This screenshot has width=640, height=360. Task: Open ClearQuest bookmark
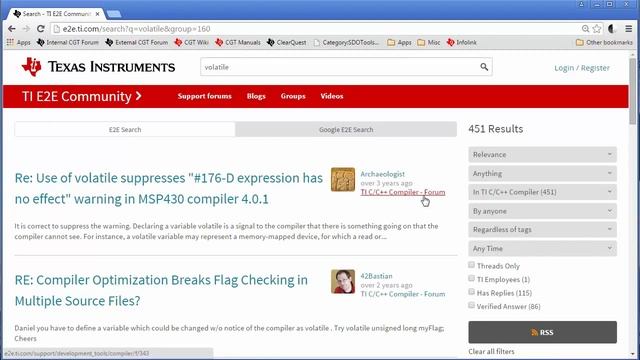point(287,42)
